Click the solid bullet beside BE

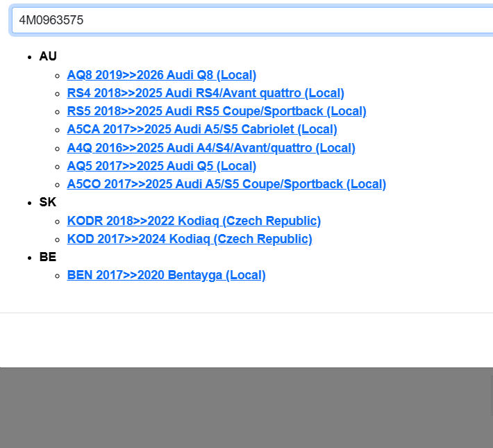tap(30, 258)
